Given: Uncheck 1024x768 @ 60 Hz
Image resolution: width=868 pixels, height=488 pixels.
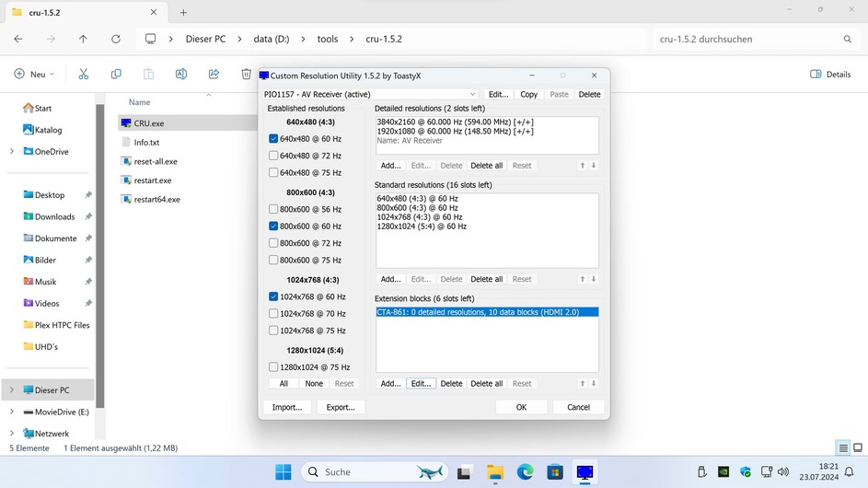Looking at the screenshot, I should [273, 296].
